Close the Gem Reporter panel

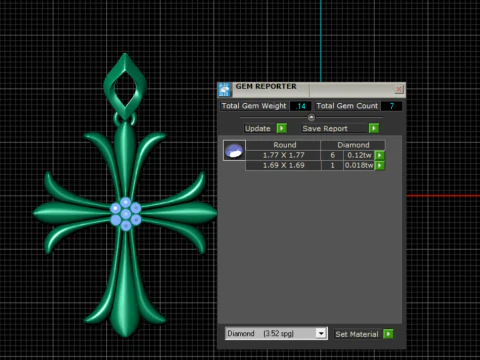399,89
